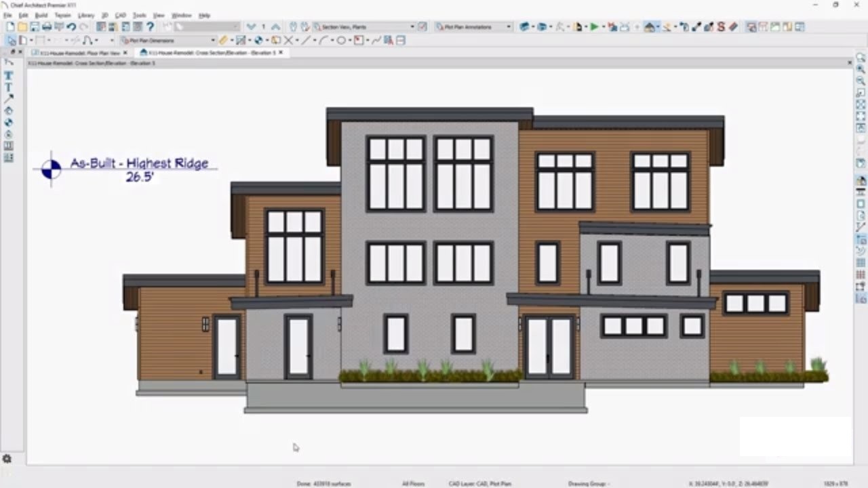Close the Cross Section/Elevation tab

pos(280,52)
